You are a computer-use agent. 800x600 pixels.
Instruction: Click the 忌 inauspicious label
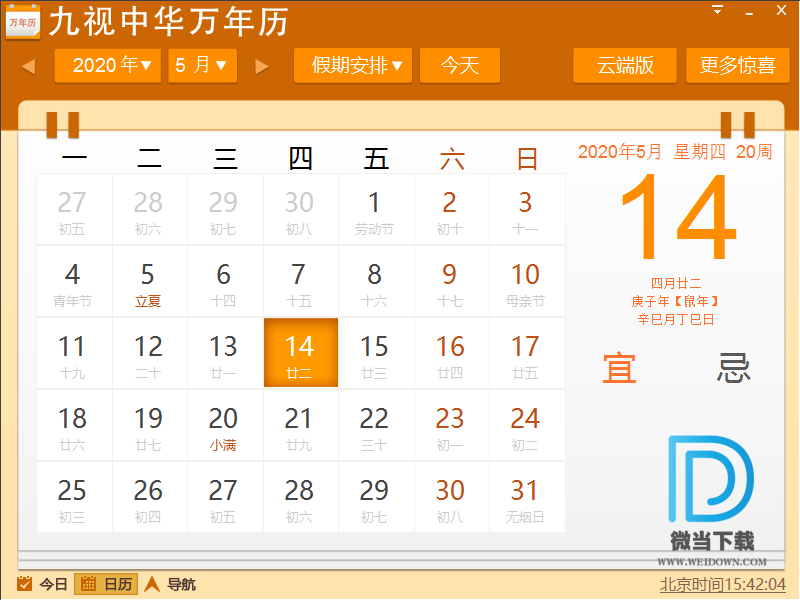[x=733, y=367]
